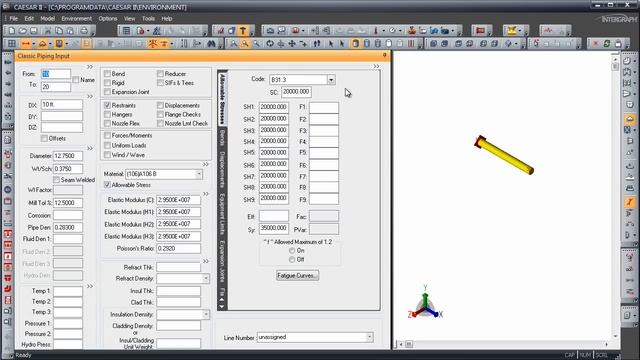
Task: Click the green refresh icon
Action: [607, 44]
